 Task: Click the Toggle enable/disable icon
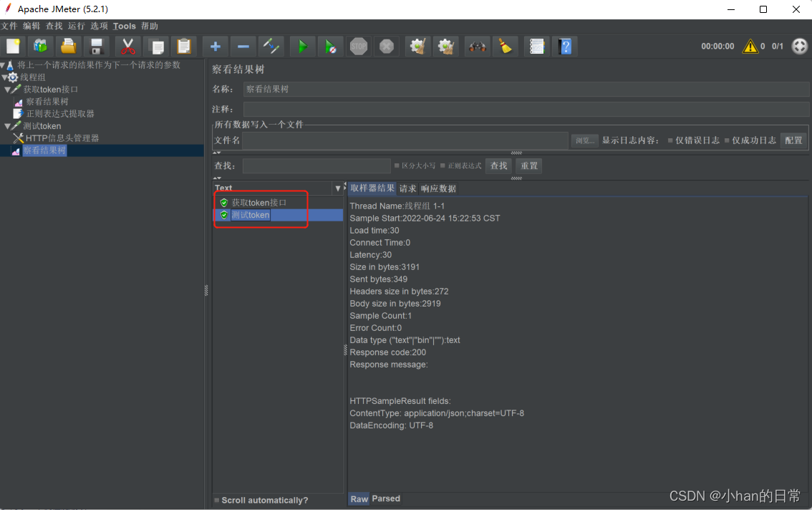tap(271, 47)
